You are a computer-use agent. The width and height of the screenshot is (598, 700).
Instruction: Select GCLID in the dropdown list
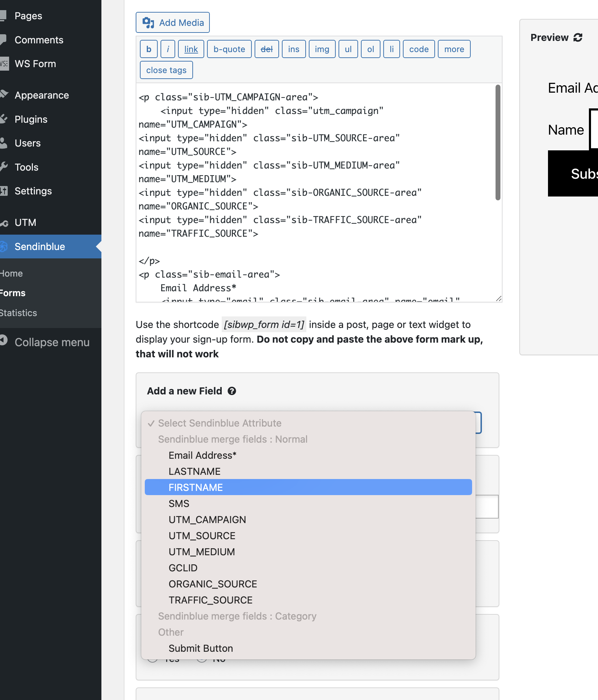183,567
